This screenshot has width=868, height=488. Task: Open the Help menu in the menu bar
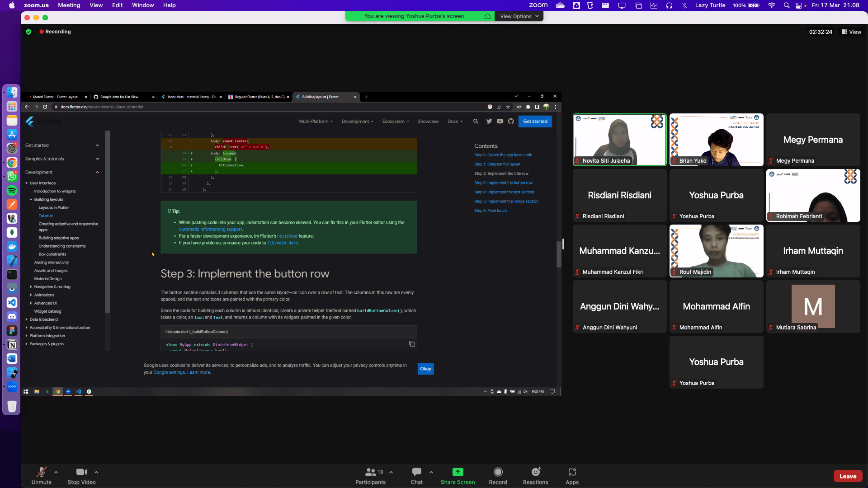tap(170, 5)
